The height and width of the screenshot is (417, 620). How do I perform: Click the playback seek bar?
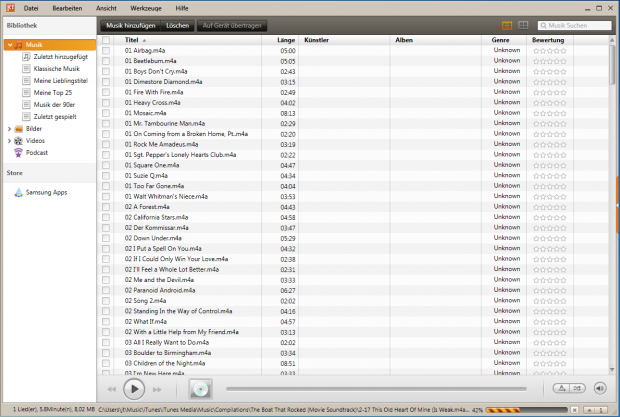(376, 389)
